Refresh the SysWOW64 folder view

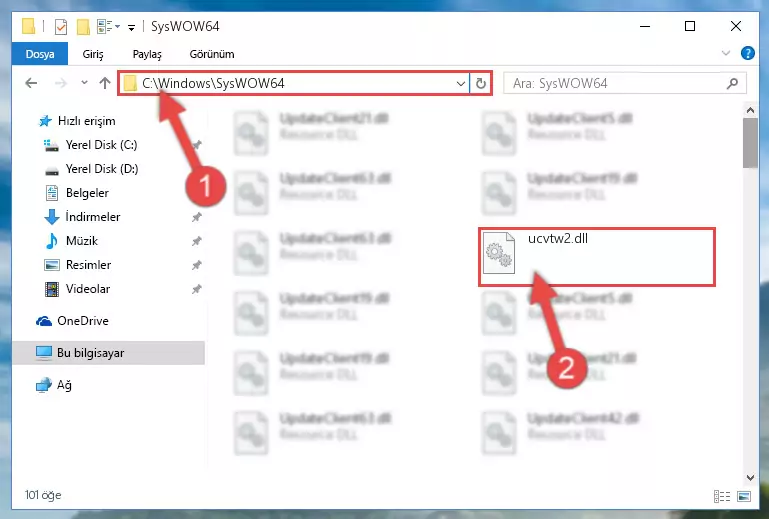pyautogui.click(x=481, y=84)
